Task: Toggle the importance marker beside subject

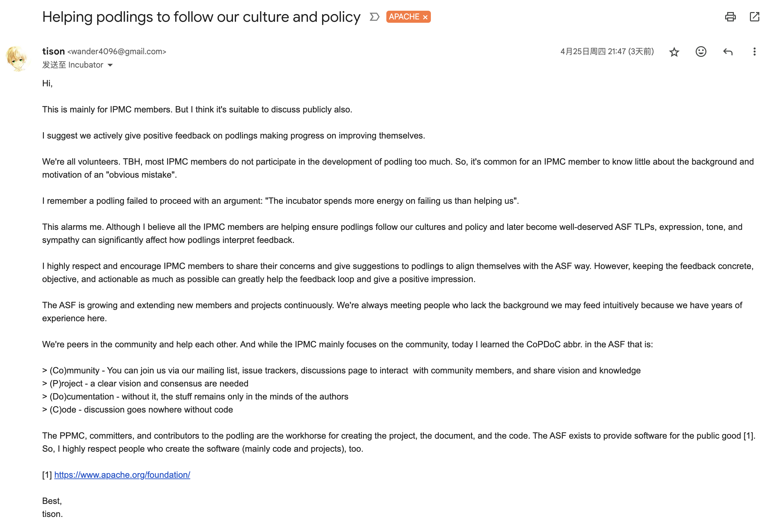Action: pyautogui.click(x=374, y=17)
